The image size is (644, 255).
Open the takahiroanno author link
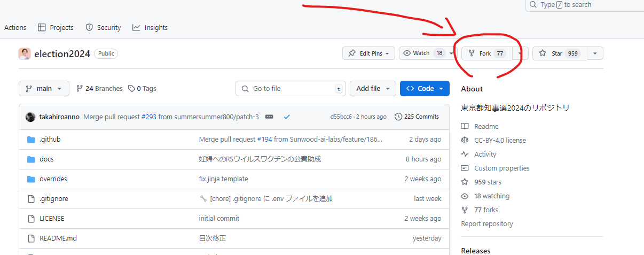coord(60,117)
